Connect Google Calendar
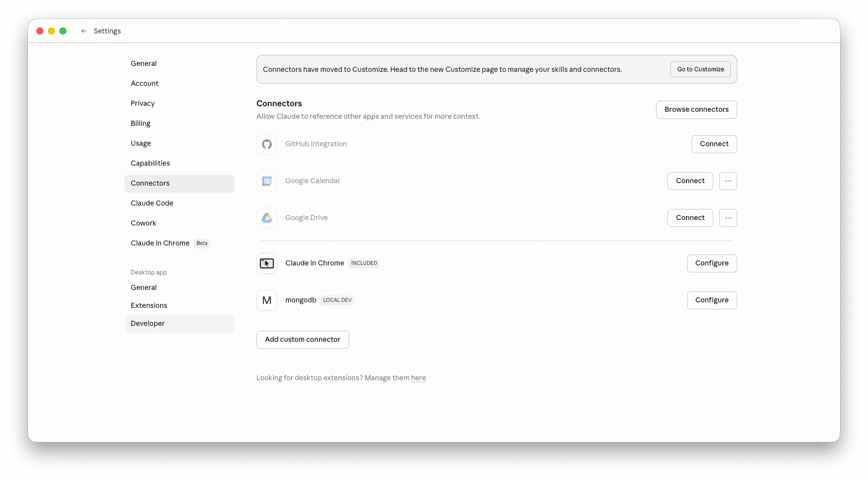This screenshot has width=868, height=479. (x=690, y=181)
